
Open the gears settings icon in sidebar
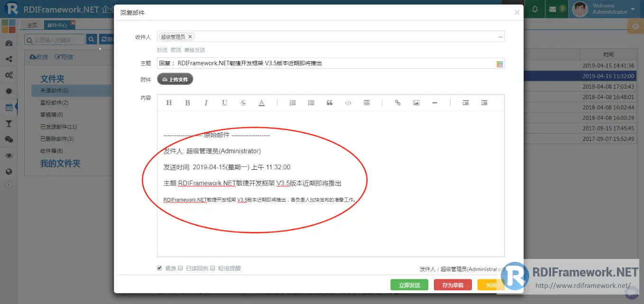click(x=9, y=75)
